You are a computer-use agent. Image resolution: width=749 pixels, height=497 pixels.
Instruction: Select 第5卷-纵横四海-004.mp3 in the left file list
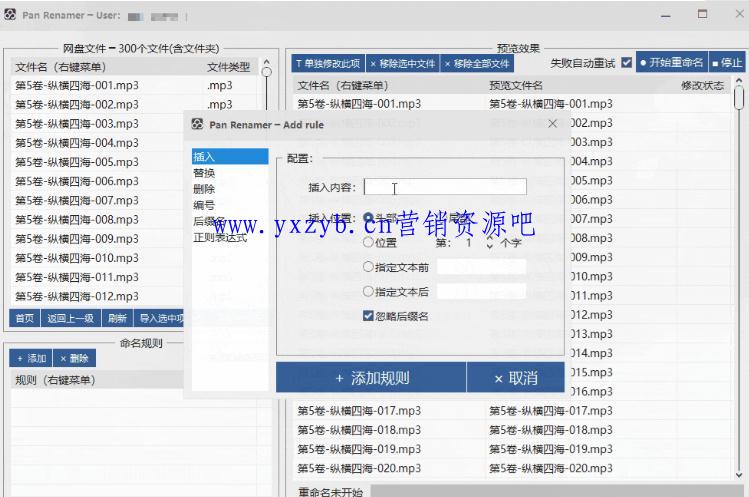(x=77, y=143)
